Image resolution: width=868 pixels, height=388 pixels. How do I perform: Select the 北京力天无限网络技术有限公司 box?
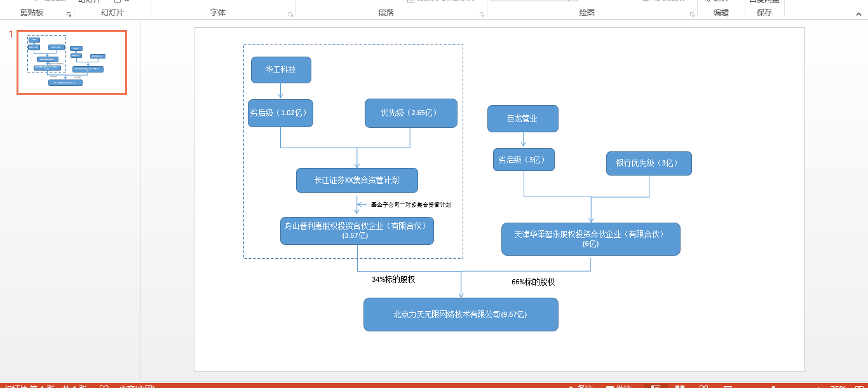click(x=461, y=314)
